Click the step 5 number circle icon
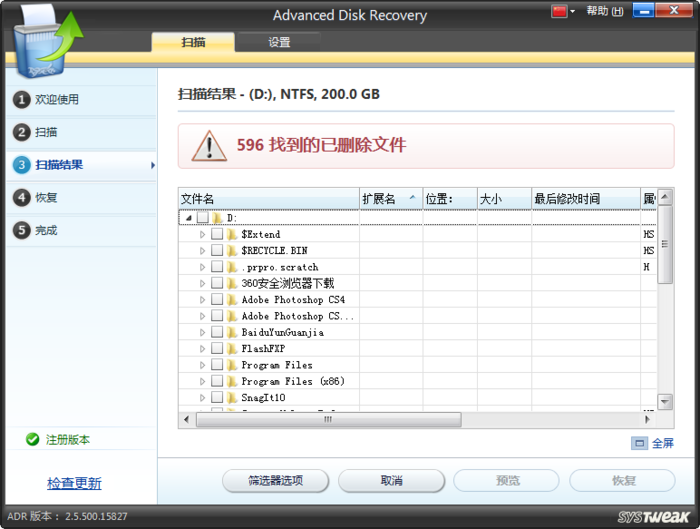 point(21,230)
